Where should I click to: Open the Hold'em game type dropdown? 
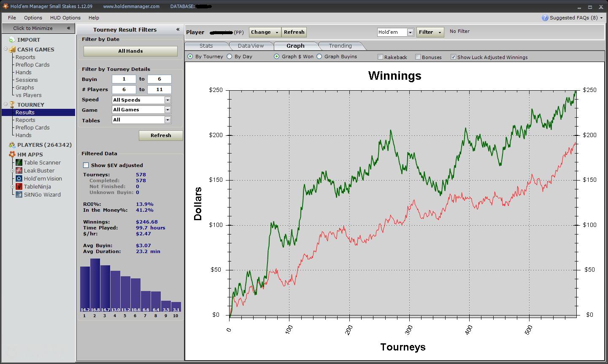[x=396, y=32]
